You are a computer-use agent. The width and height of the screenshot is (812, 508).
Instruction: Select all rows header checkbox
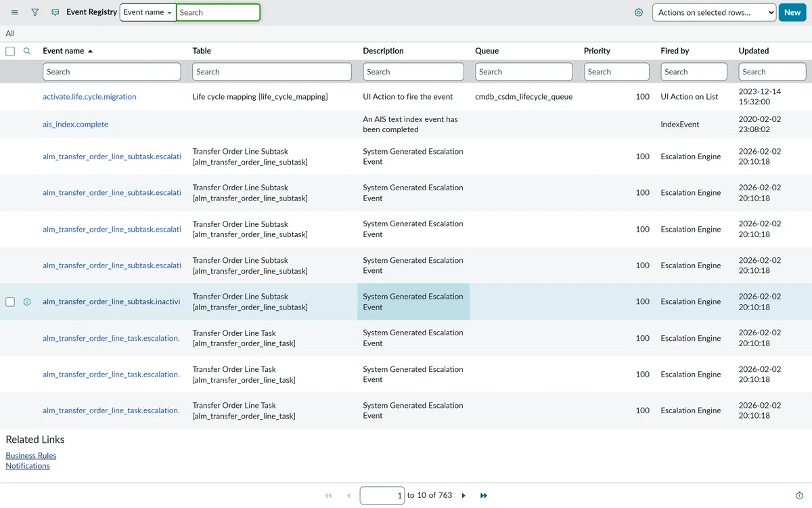(10, 51)
